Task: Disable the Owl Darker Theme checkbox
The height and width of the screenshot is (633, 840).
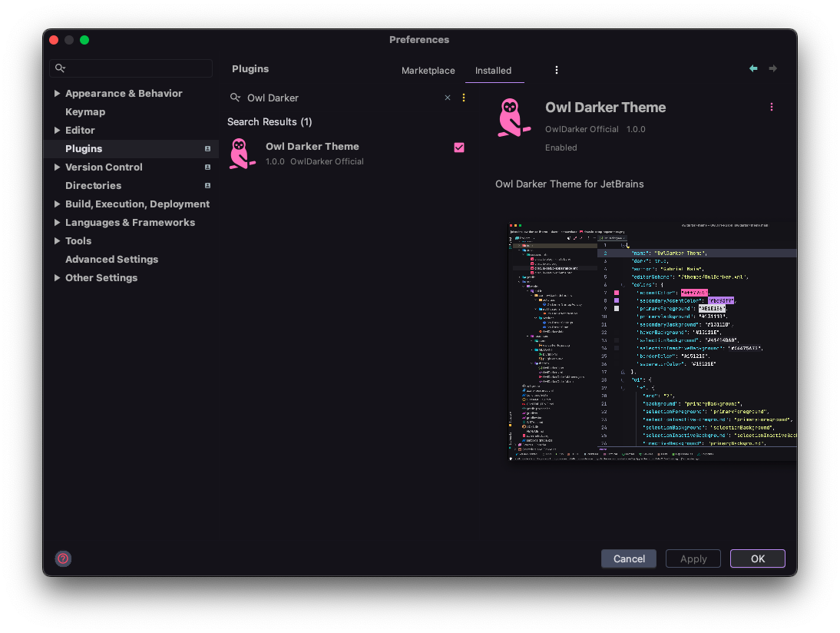Action: pyautogui.click(x=459, y=147)
